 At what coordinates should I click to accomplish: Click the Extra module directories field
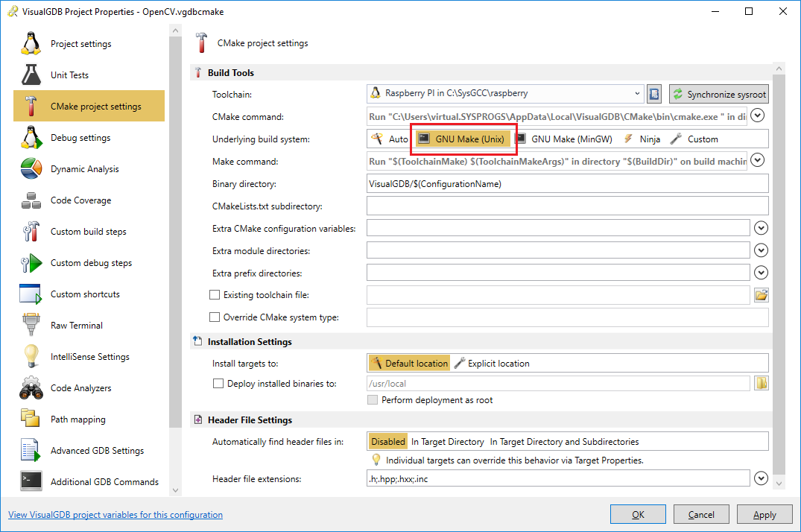pos(558,250)
